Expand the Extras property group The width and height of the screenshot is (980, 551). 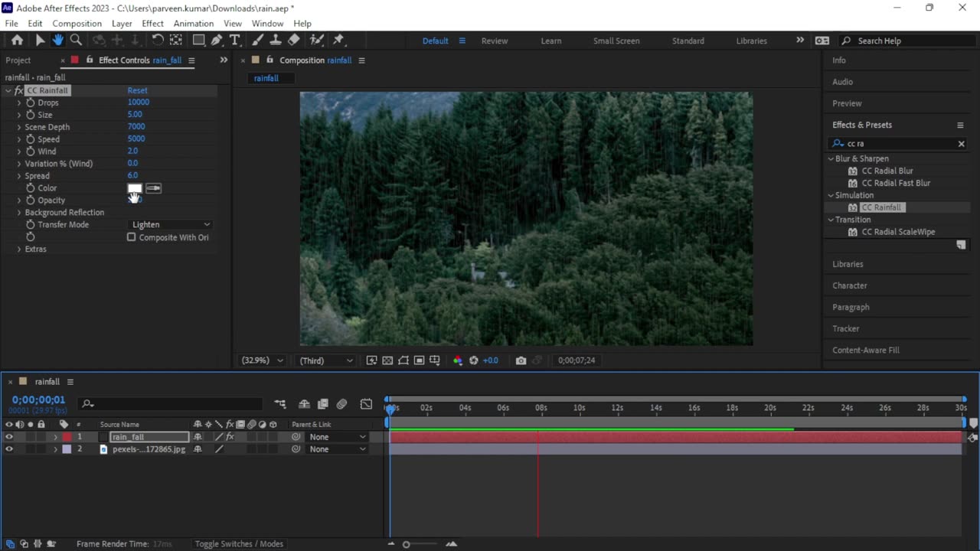pos(19,249)
